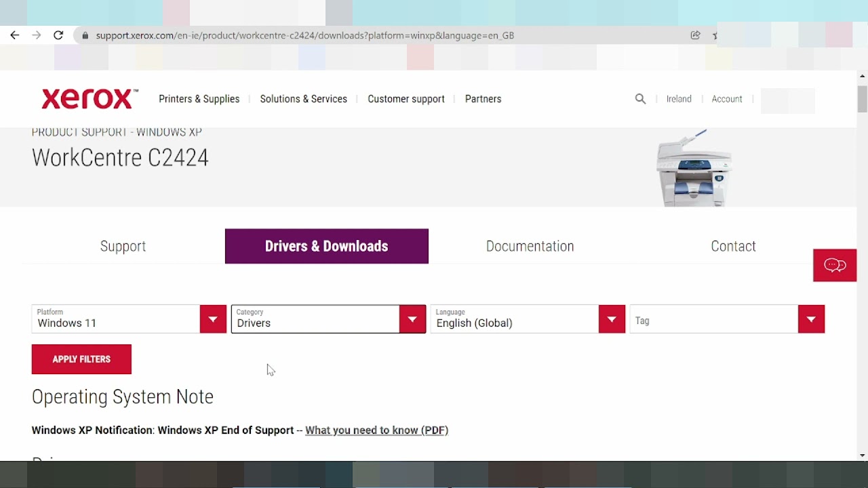Open Printers & Supplies menu
This screenshot has width=868, height=488.
pyautogui.click(x=199, y=99)
